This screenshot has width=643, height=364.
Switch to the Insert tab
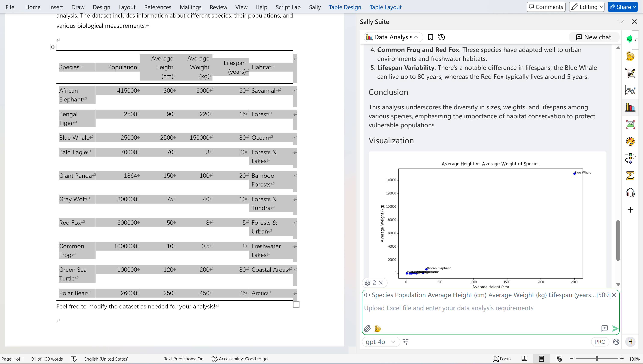coord(56,7)
